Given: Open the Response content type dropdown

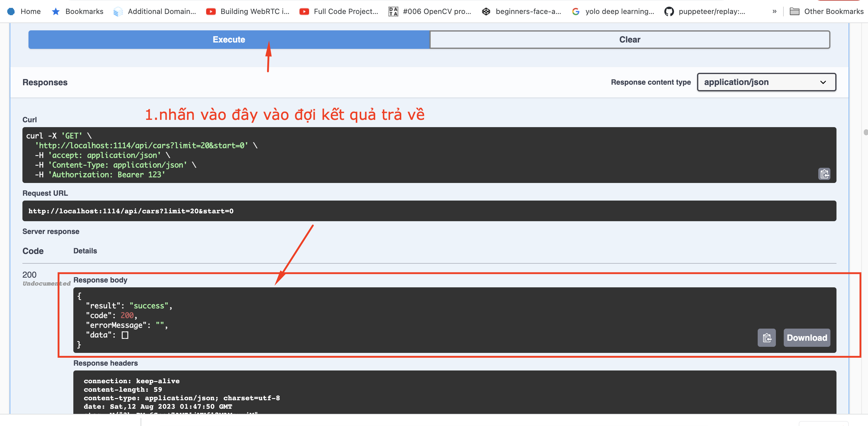Looking at the screenshot, I should 766,82.
